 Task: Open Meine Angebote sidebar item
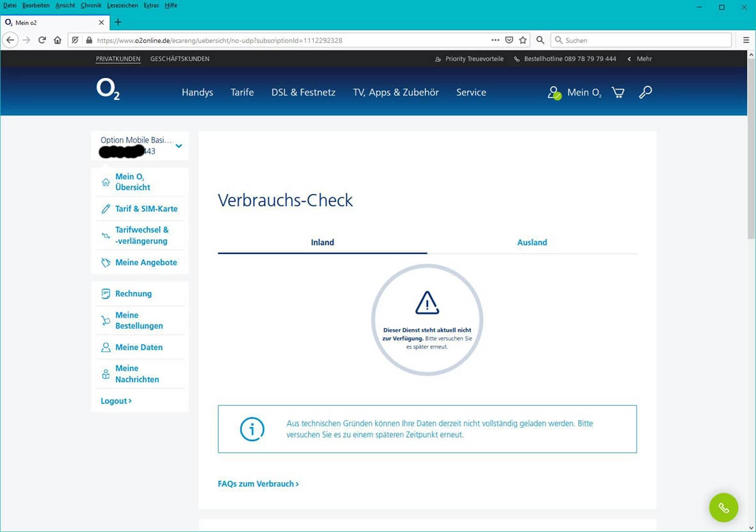tap(140, 262)
